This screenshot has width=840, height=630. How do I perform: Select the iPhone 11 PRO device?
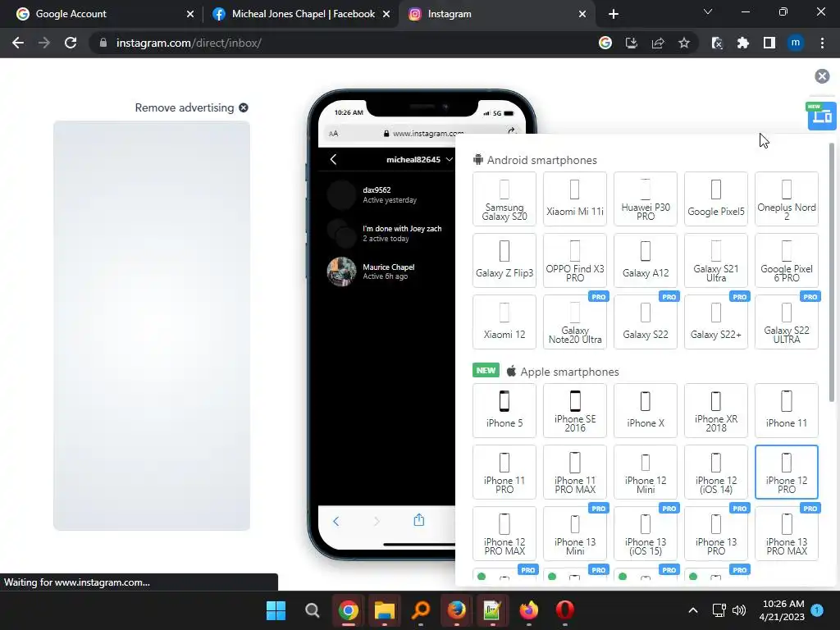tap(504, 472)
